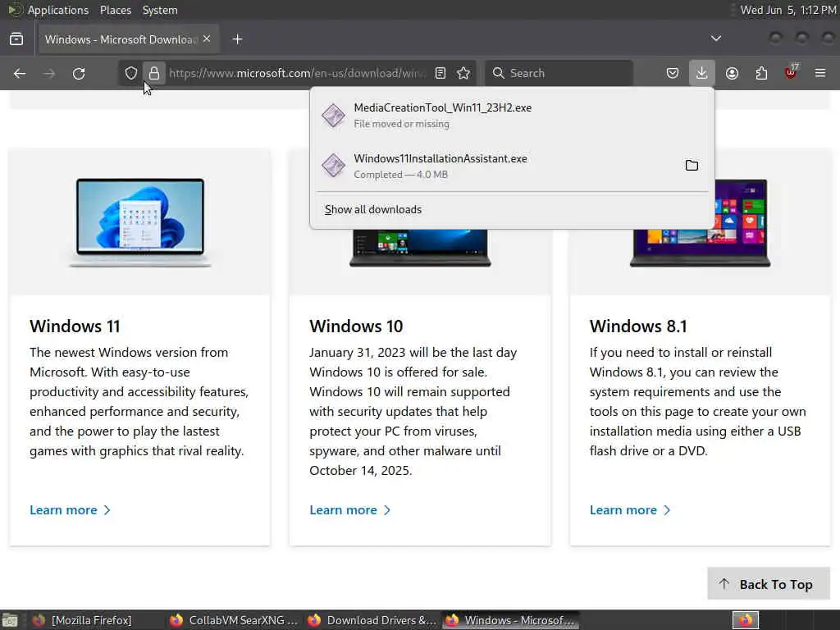Open the Pocket save icon
This screenshot has width=840, height=630.
click(673, 73)
